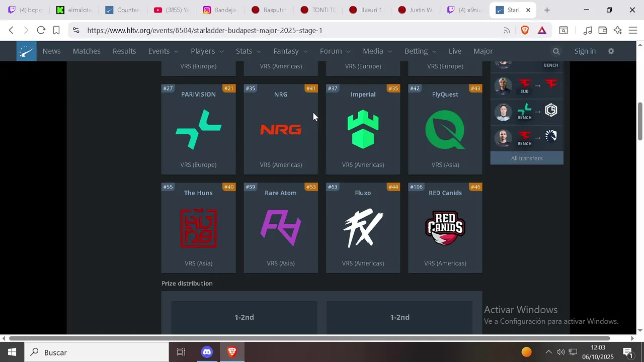
Task: Click the VRS (Asia) label under FlyQuest
Action: [x=445, y=165]
